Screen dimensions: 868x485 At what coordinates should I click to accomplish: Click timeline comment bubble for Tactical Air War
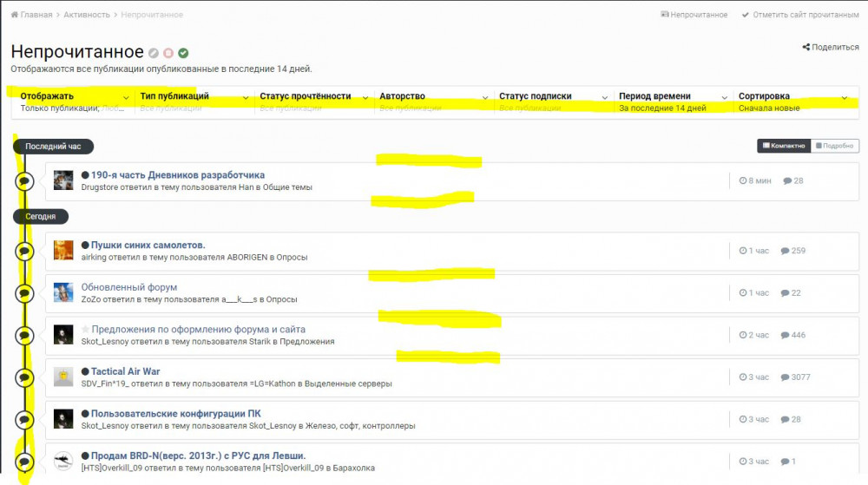24,377
